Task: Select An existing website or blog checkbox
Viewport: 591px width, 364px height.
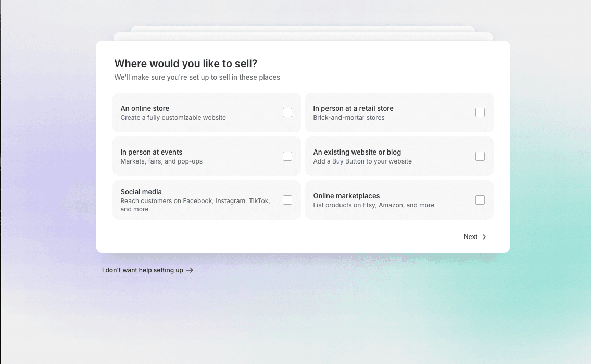Action: click(480, 156)
